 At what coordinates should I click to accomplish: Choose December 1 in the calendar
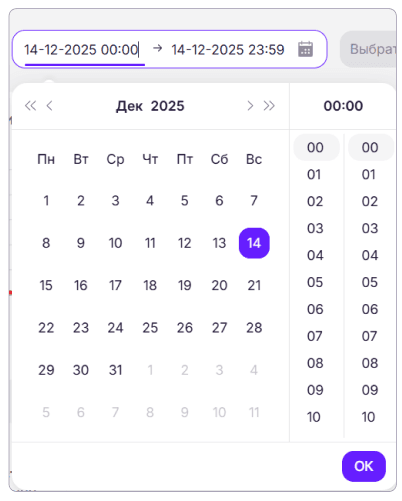(46, 201)
